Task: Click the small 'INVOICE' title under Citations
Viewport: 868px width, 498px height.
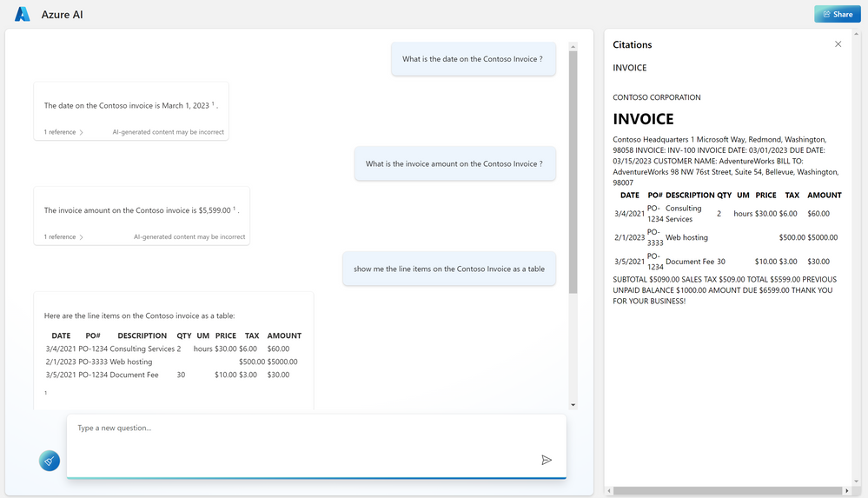Action: (629, 68)
